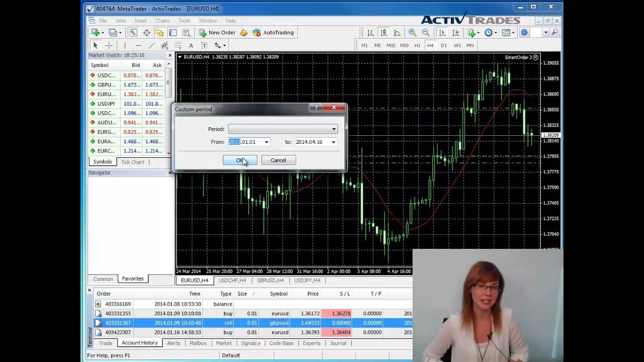
Task: Open the 'to' date calendar dropdown
Action: [333, 142]
